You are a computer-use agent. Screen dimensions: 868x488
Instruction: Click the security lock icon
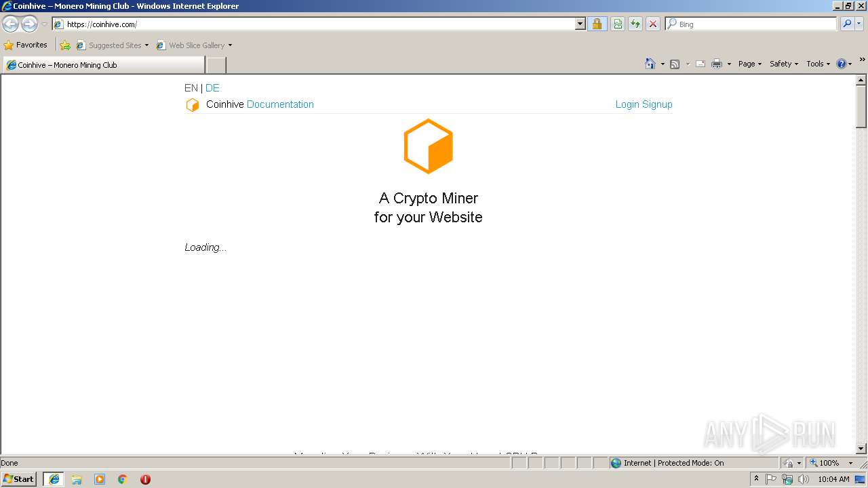[597, 24]
